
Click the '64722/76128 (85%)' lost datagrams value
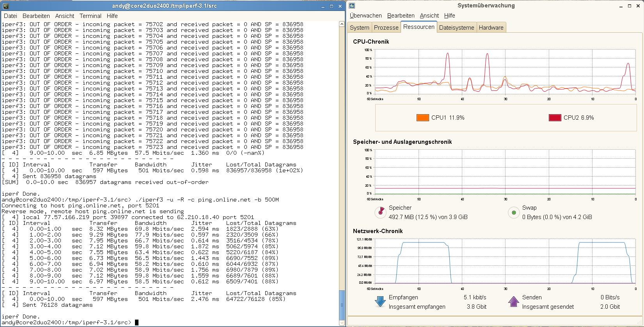click(255, 299)
